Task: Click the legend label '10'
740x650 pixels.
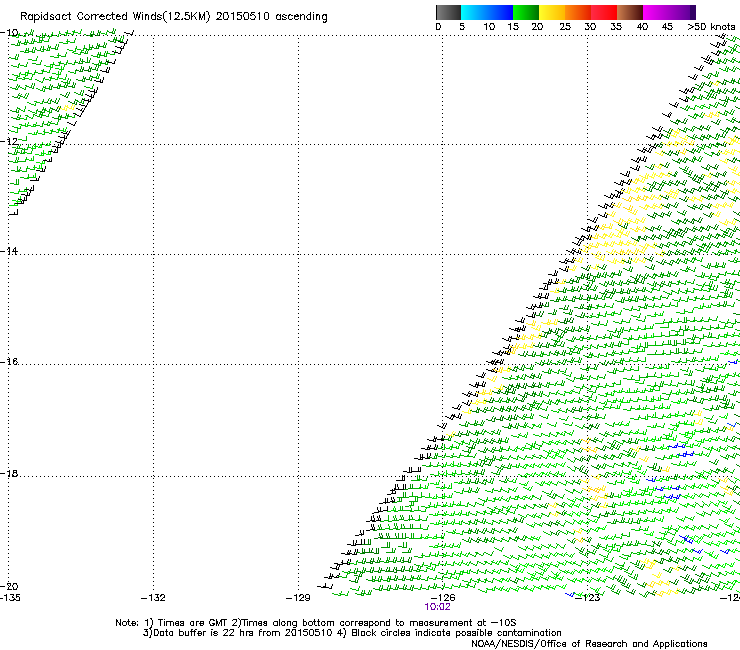Action: [489, 27]
